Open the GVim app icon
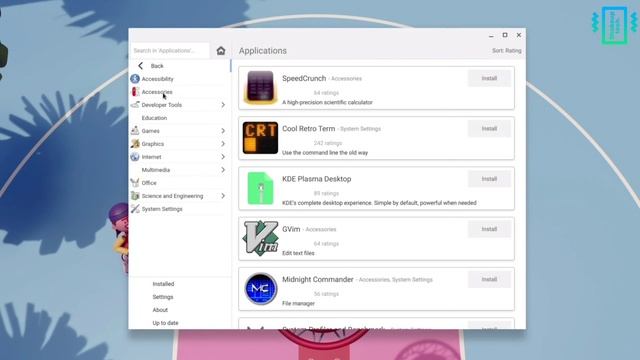640x360 pixels. (x=260, y=238)
